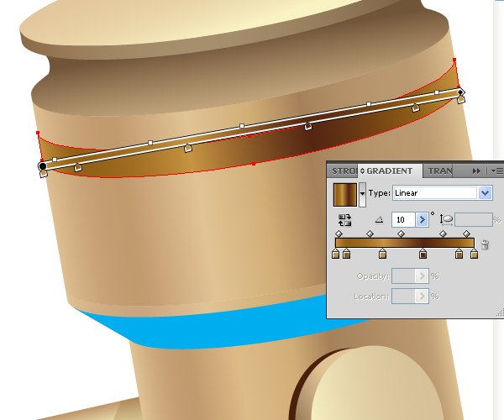Screen dimensions: 504x420
Task: Select the light gold middle gradient stop
Action: tap(382, 253)
